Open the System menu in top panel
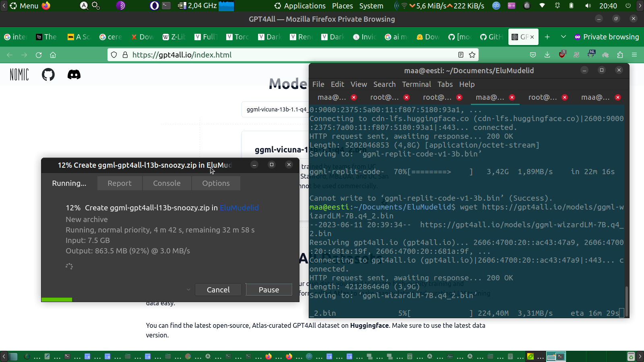The height and width of the screenshot is (362, 644). click(x=371, y=6)
